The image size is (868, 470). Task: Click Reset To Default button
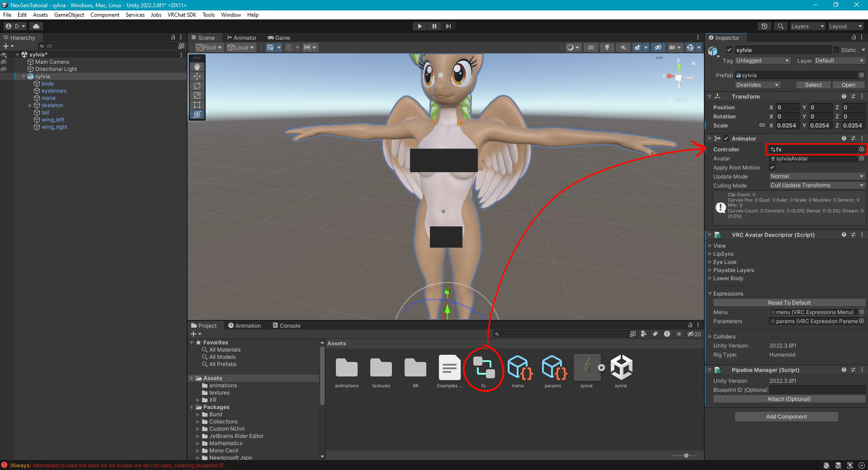789,303
